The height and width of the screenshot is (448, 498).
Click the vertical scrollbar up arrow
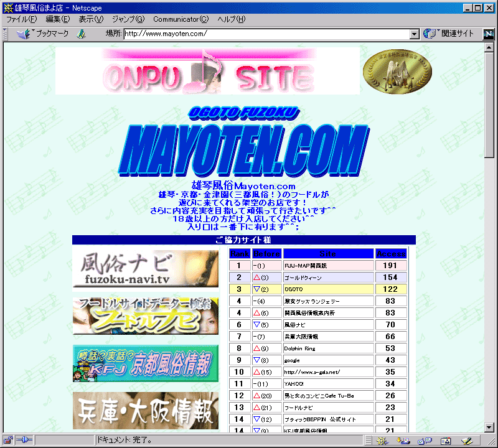[489, 48]
